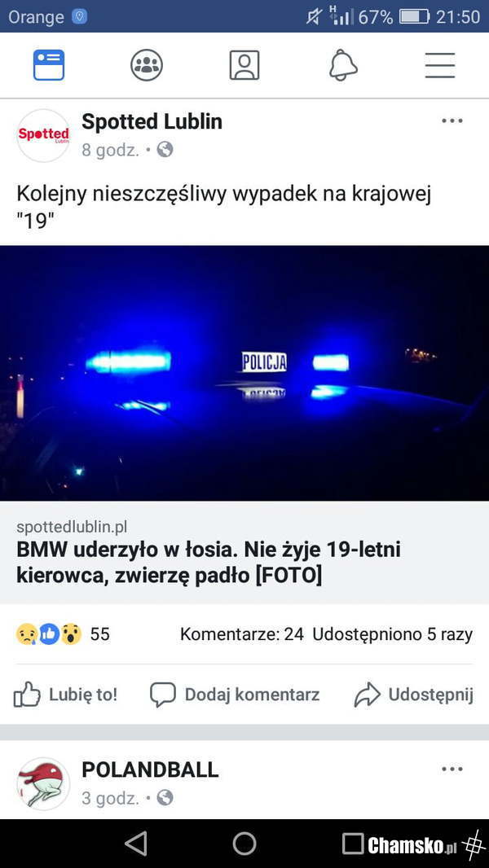Open the News Feed tab icon

(49, 65)
